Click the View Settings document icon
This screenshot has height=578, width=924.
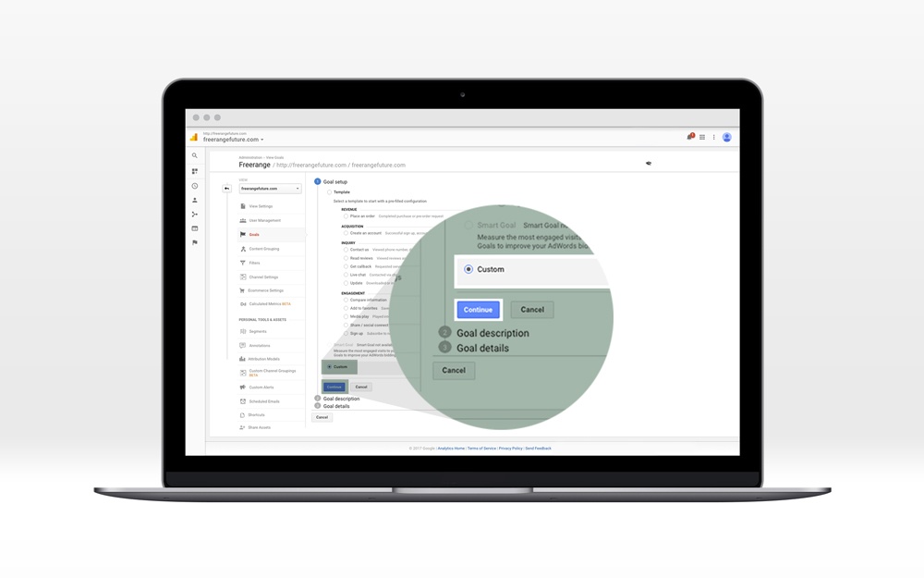[x=243, y=206]
